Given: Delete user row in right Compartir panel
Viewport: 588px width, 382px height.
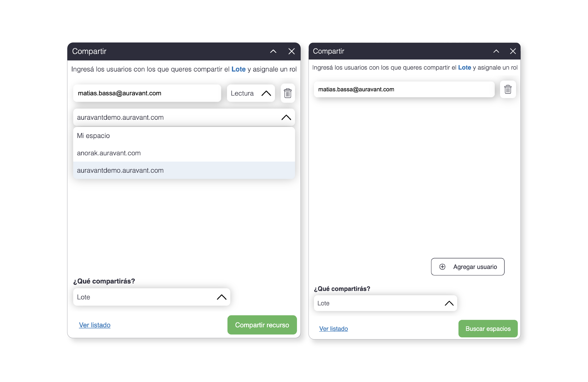Looking at the screenshot, I should [x=508, y=89].
